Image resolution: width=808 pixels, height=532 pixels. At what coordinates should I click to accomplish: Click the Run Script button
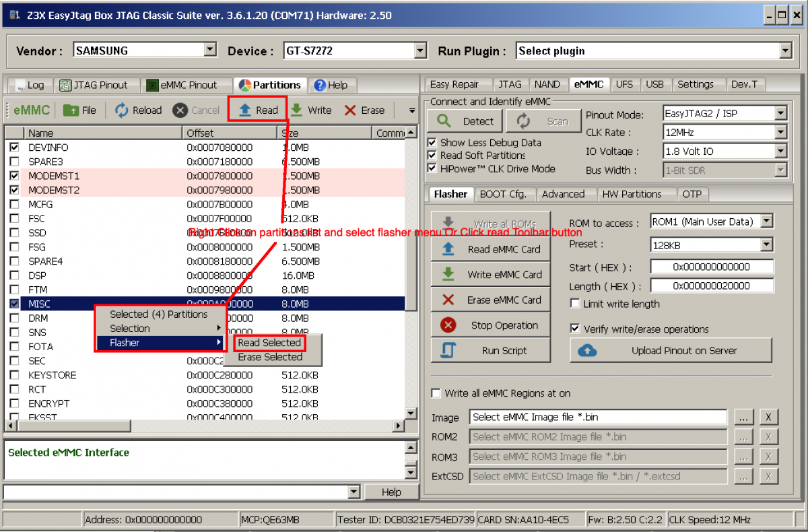click(x=490, y=350)
